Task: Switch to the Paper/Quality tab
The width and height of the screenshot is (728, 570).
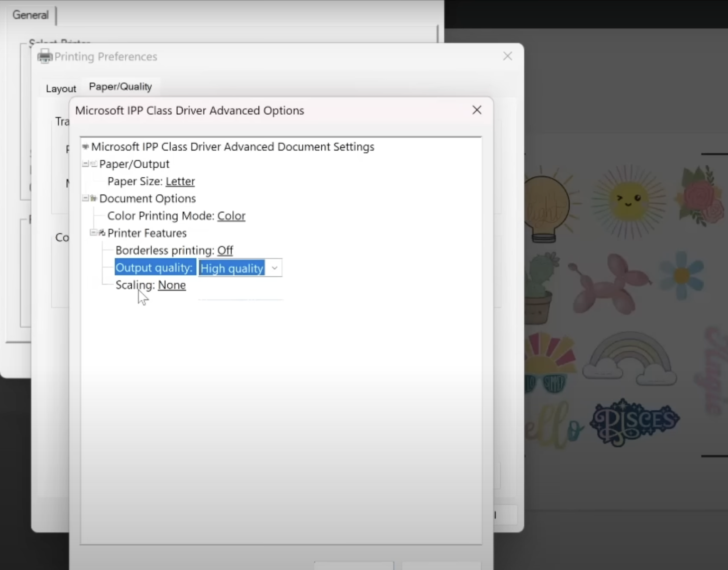Action: point(120,87)
